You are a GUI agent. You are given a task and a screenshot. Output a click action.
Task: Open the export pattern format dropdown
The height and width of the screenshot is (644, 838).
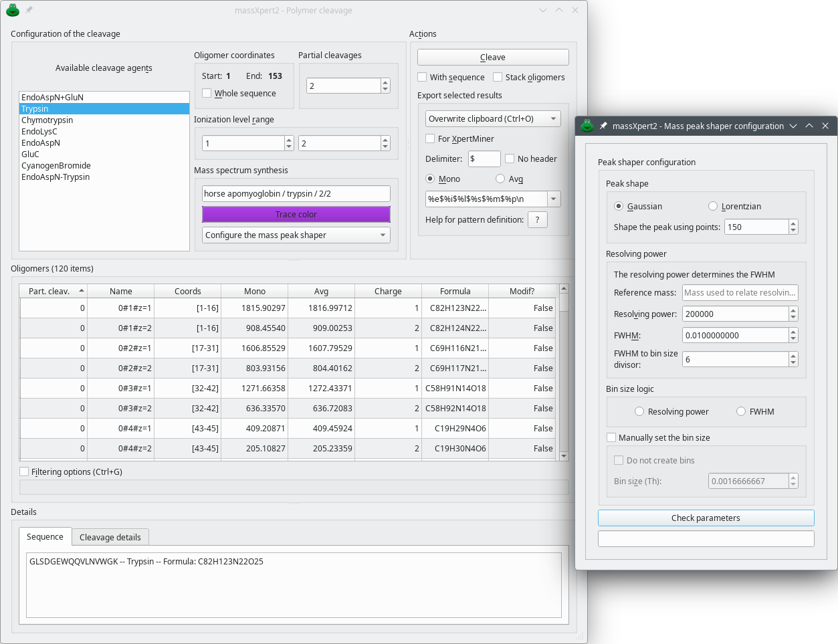click(554, 199)
